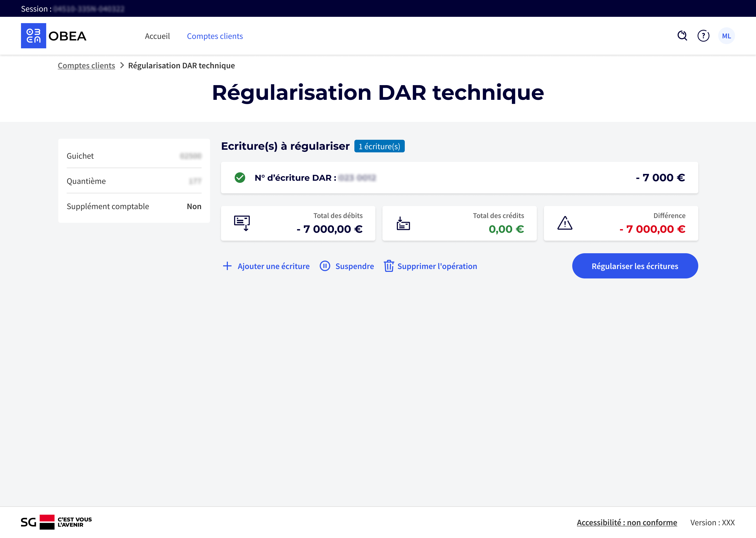Click the Total des débits icon
756x538 pixels.
point(242,223)
